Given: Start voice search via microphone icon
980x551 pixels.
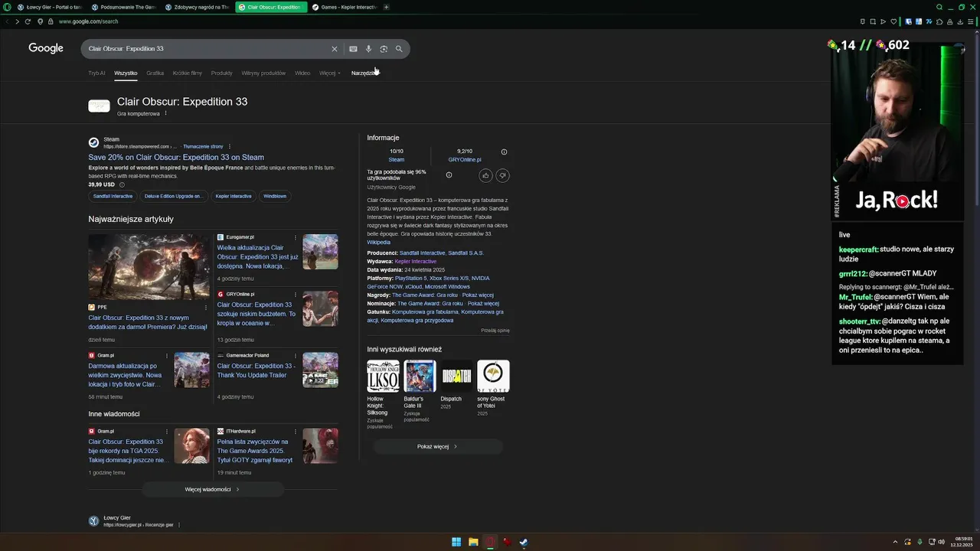Looking at the screenshot, I should coord(368,49).
